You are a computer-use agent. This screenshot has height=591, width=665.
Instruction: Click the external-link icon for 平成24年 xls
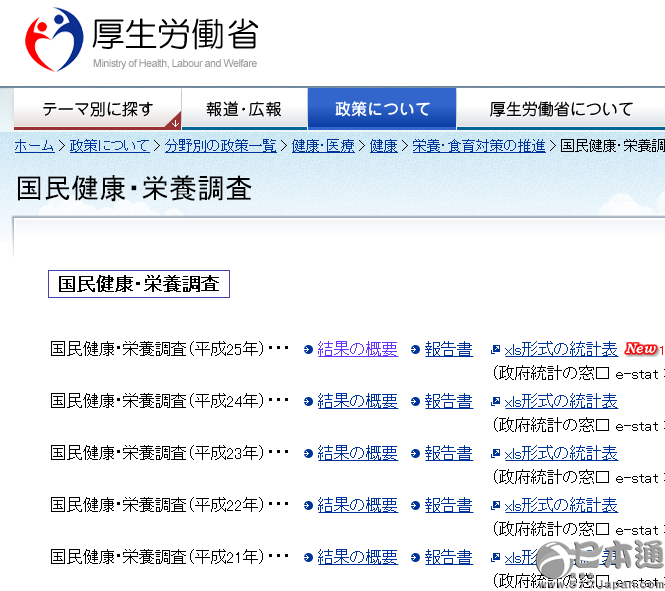pos(495,401)
